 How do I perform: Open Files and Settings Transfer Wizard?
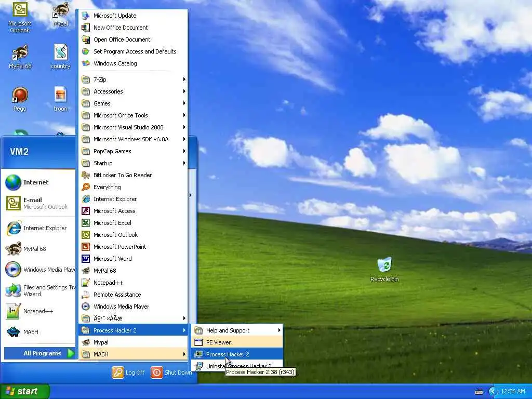pos(39,290)
